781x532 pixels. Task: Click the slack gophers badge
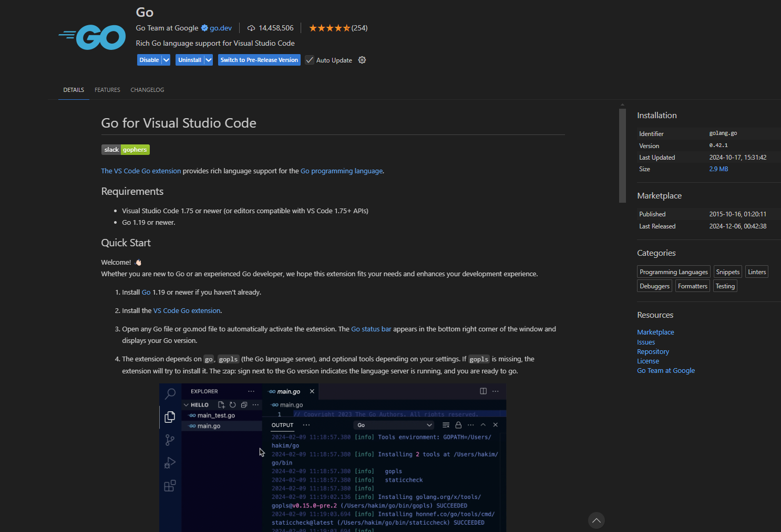(126, 150)
